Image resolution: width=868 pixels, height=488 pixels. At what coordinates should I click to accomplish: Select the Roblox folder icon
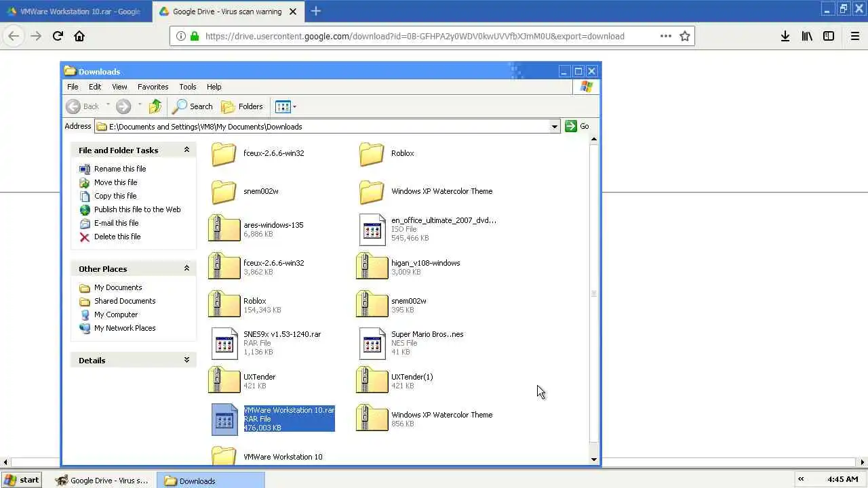tap(372, 154)
